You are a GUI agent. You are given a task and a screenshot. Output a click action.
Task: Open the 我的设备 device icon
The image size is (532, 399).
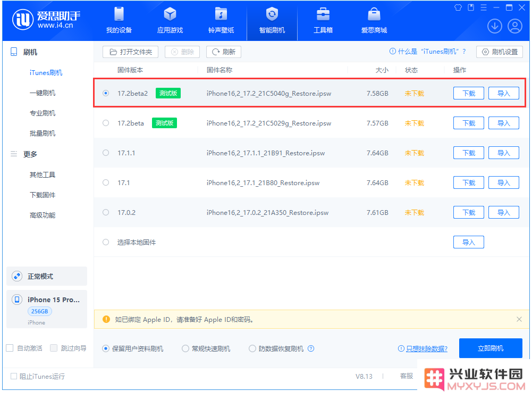(x=119, y=14)
